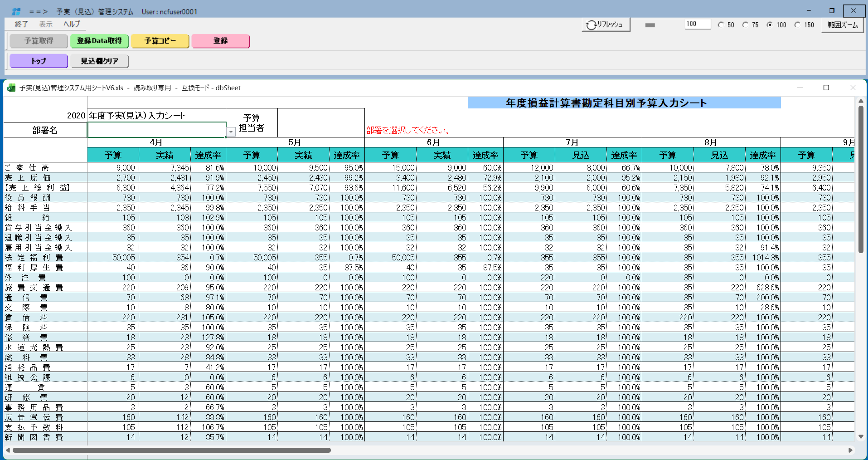The width and height of the screenshot is (868, 460).
Task: Click the app icon in title bar
Action: click(16, 11)
